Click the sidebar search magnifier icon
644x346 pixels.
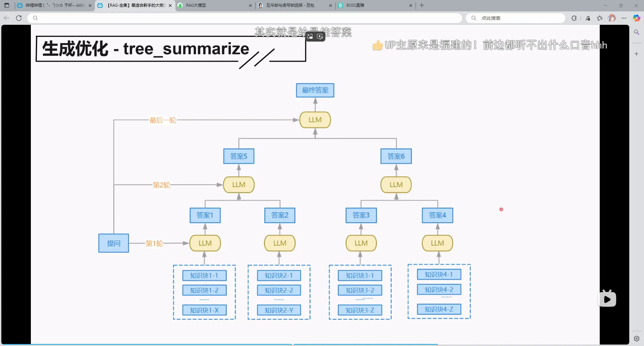[x=636, y=32]
